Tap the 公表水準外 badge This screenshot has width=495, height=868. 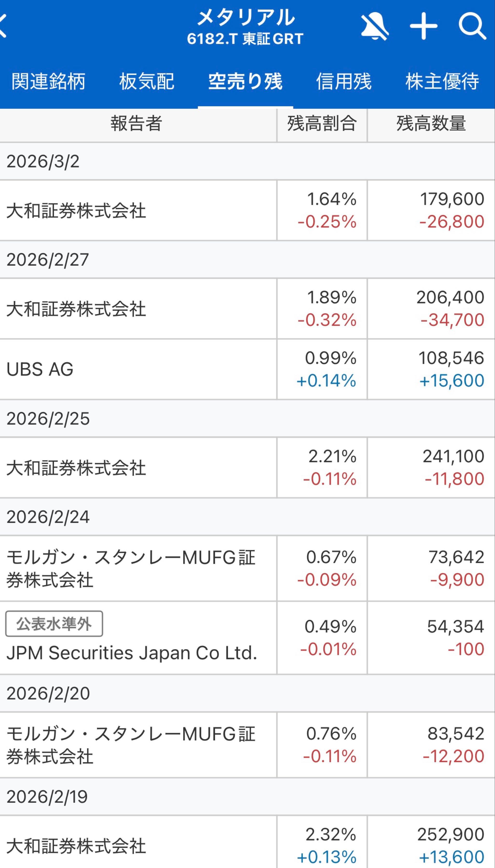point(54,624)
